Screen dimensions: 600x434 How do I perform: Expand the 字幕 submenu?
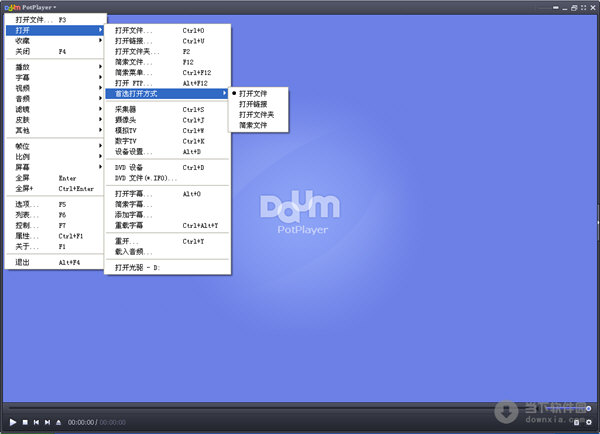click(x=55, y=78)
